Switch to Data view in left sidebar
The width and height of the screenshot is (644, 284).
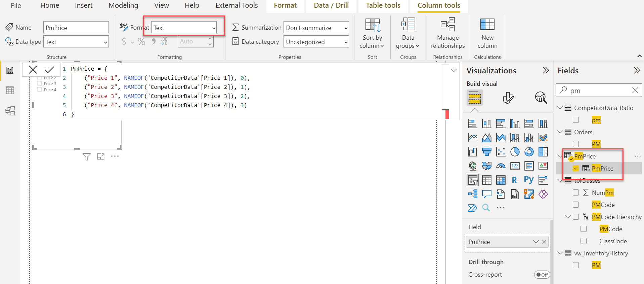point(10,90)
